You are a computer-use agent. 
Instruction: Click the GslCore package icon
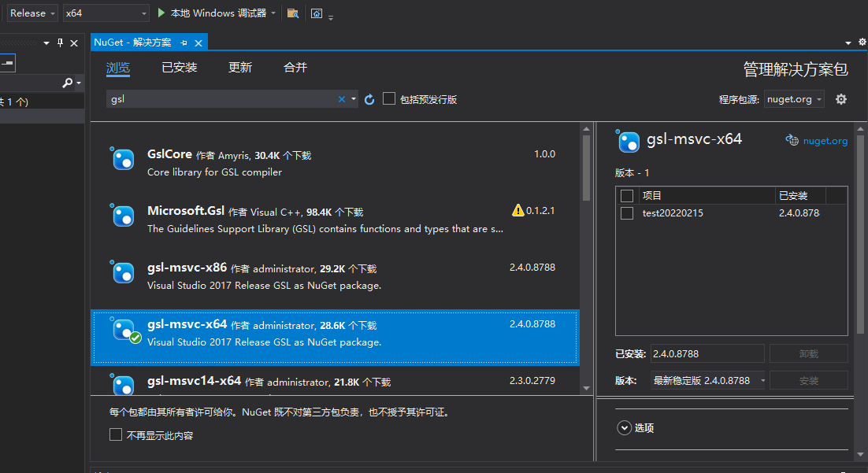[x=122, y=159]
